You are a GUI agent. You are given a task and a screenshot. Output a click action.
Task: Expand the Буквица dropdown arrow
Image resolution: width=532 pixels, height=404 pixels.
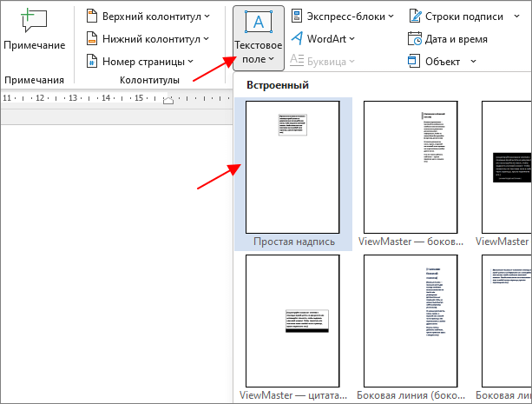pos(351,62)
